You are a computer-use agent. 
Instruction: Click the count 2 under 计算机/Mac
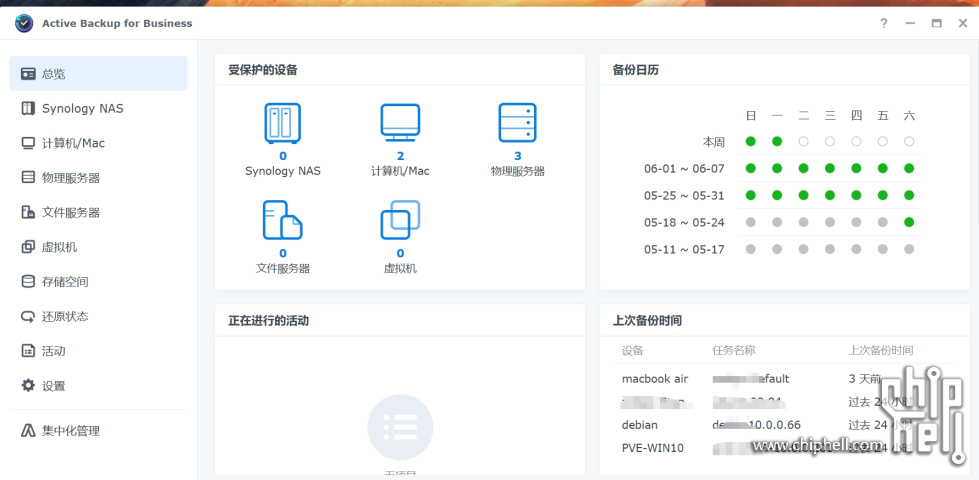pos(400,156)
